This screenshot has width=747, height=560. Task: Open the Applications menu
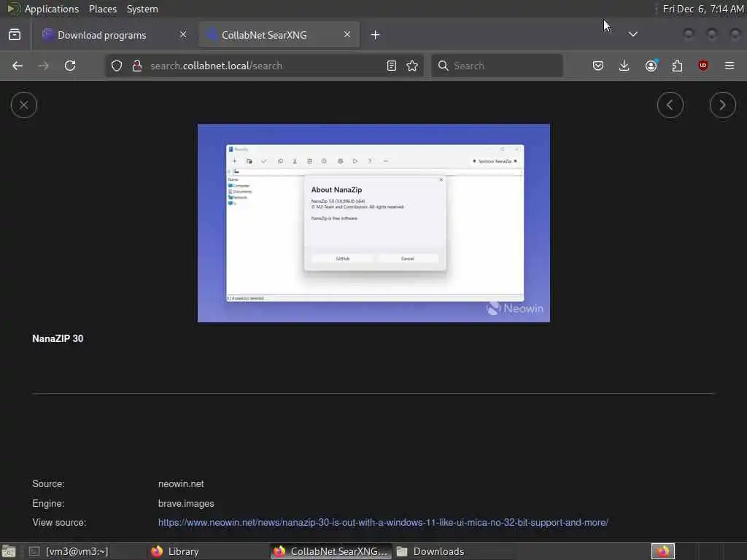point(52,9)
